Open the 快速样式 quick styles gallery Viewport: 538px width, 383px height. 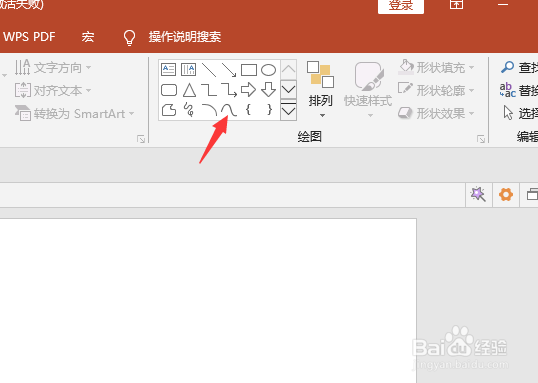pyautogui.click(x=368, y=90)
